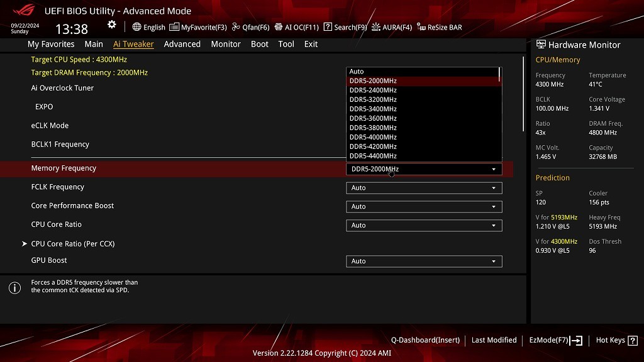Select Auto in memory frequency list
Image resolution: width=644 pixels, height=362 pixels.
(x=422, y=72)
